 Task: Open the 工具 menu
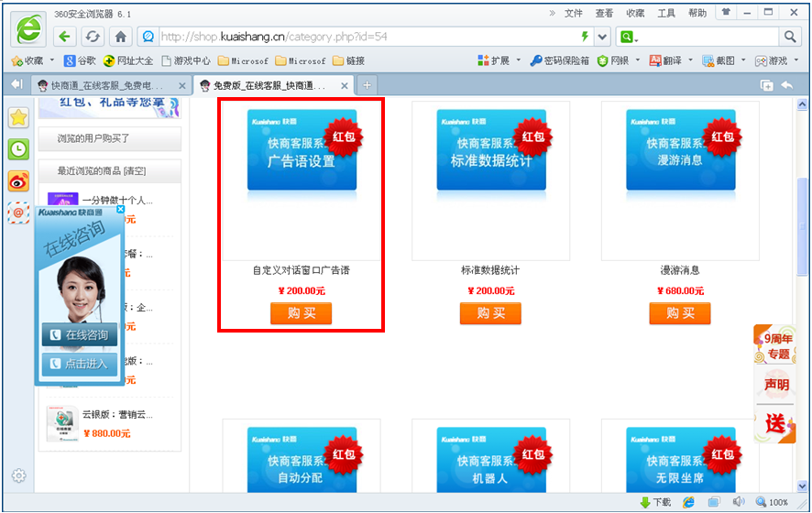666,13
